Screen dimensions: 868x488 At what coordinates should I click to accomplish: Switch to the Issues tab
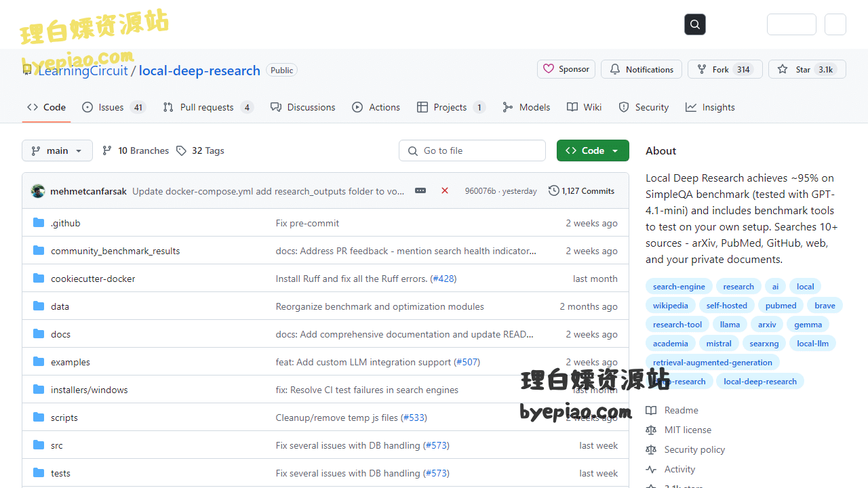[x=113, y=107]
